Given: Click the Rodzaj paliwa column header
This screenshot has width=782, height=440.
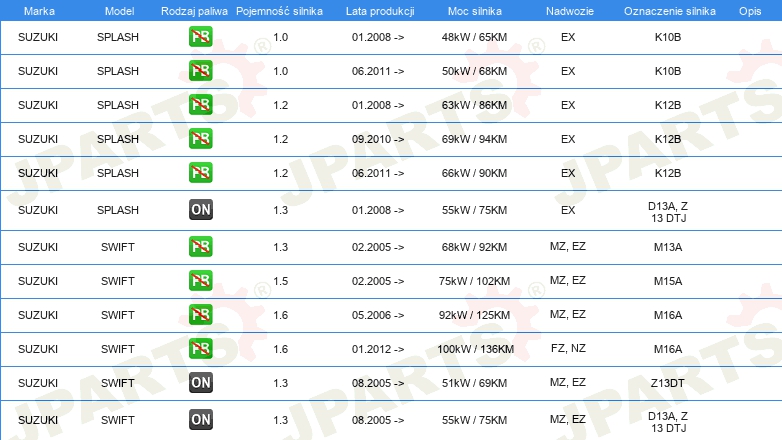Looking at the screenshot, I should point(194,11).
